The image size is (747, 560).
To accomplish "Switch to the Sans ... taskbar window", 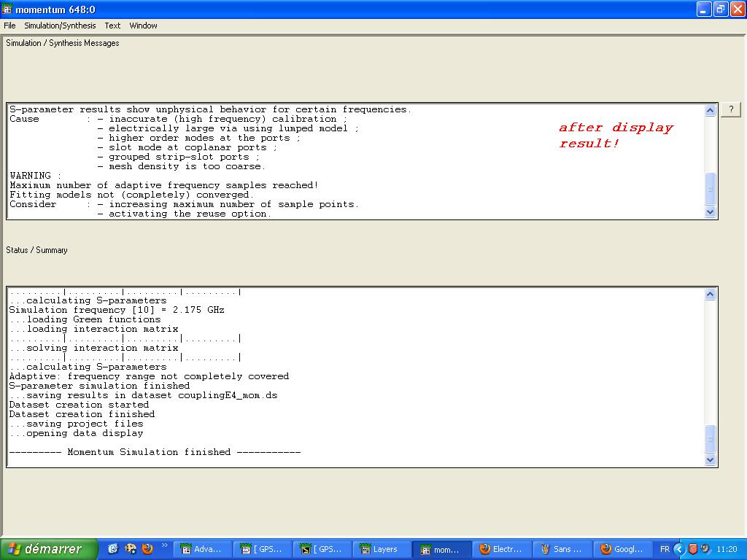I will (x=561, y=550).
